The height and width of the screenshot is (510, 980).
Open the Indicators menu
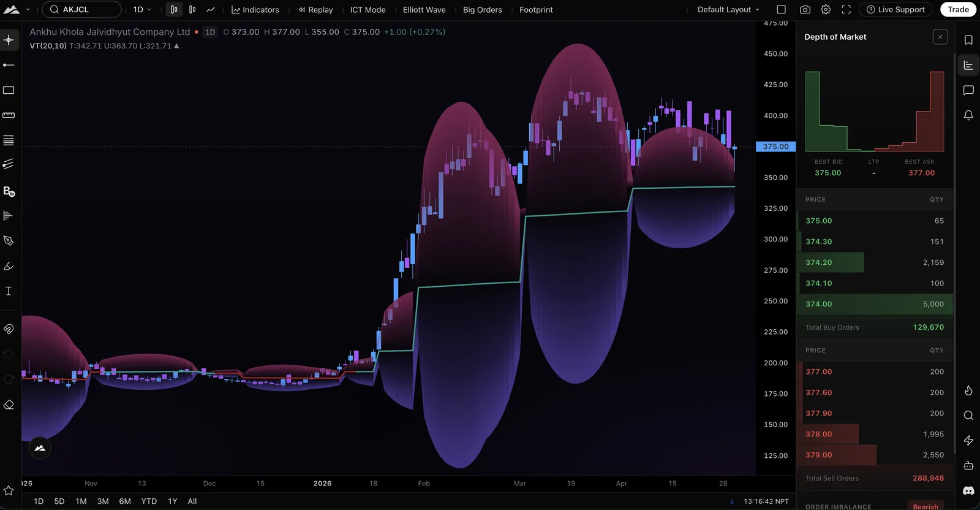(x=255, y=10)
